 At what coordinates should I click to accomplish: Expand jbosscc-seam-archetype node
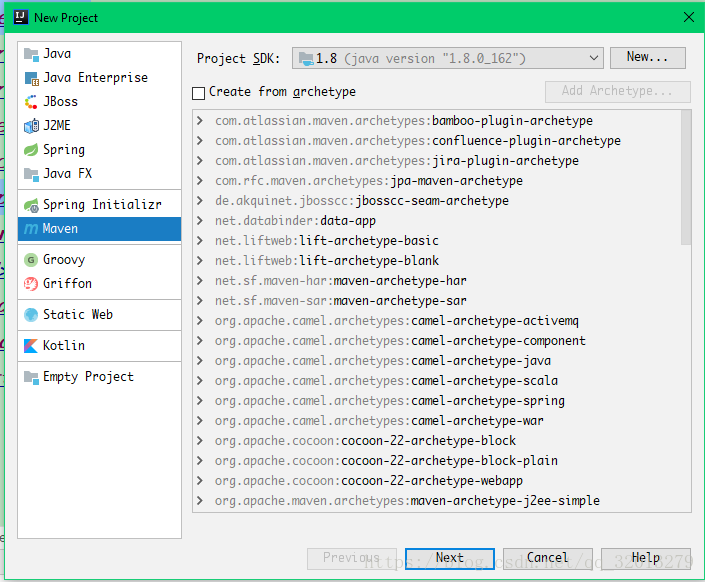pyautogui.click(x=200, y=201)
